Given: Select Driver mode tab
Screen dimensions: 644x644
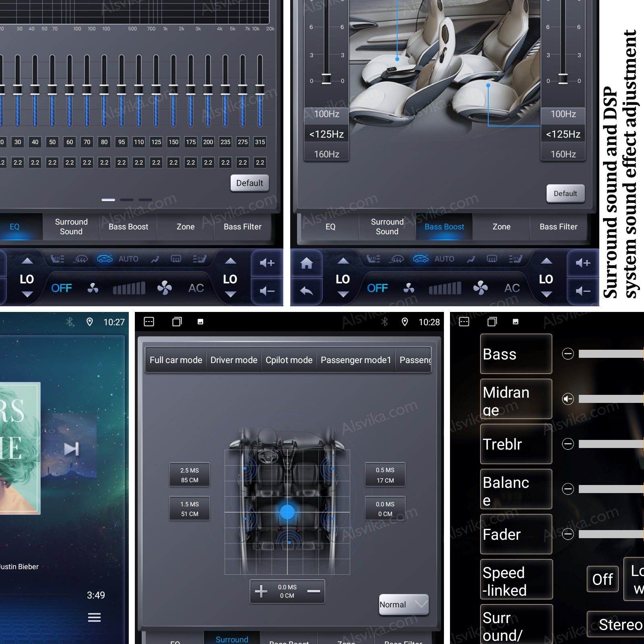Looking at the screenshot, I should point(234,360).
